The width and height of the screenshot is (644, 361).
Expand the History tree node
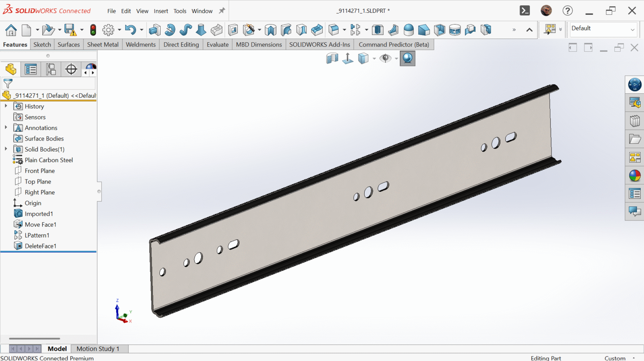pos(6,106)
